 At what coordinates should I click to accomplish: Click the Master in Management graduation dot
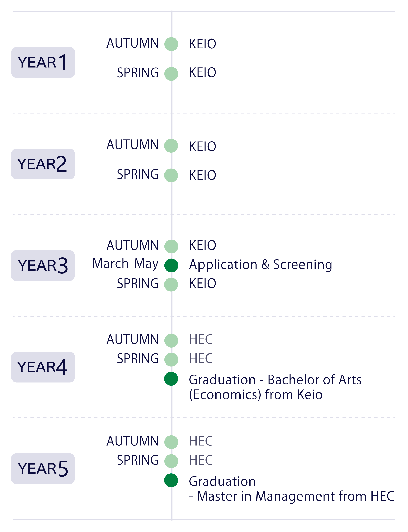click(171, 480)
